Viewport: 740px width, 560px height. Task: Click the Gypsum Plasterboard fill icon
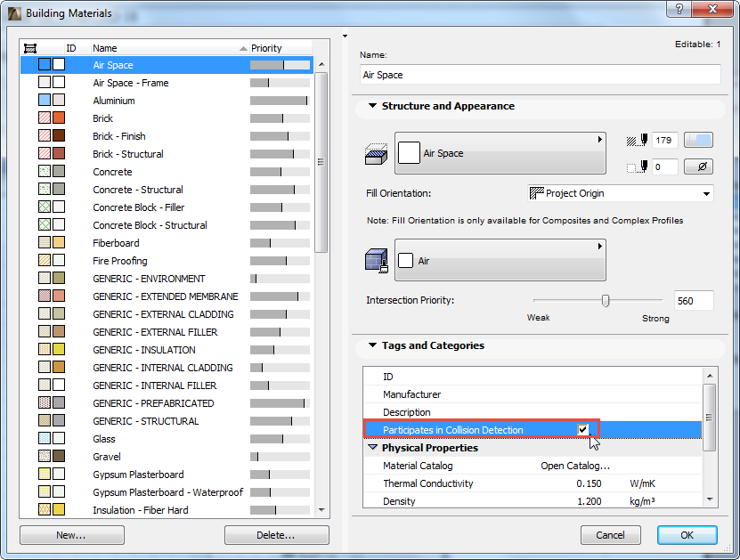pos(45,475)
